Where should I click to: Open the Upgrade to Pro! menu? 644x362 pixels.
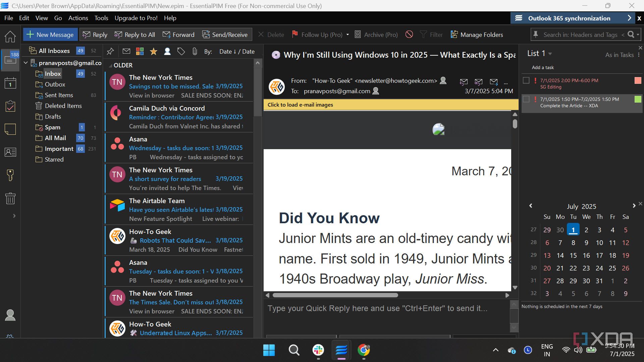[x=136, y=18]
